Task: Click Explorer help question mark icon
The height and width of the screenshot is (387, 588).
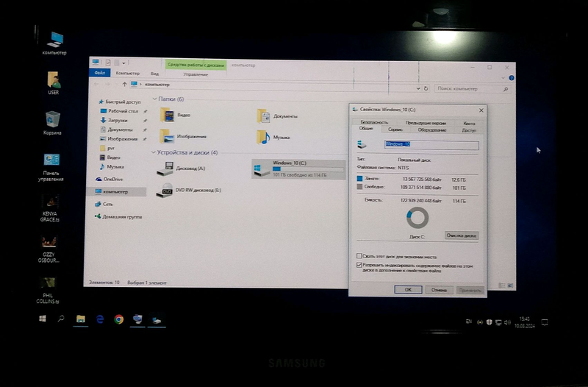Action: pos(512,78)
